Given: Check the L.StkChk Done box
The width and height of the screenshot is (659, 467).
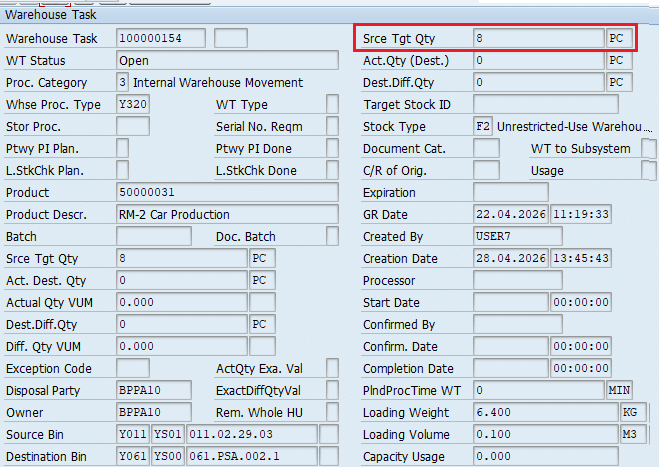Looking at the screenshot, I should [x=332, y=170].
